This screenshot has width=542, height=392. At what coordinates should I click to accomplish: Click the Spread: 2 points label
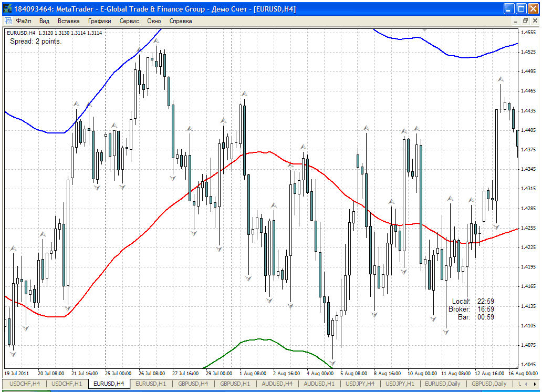[x=36, y=41]
